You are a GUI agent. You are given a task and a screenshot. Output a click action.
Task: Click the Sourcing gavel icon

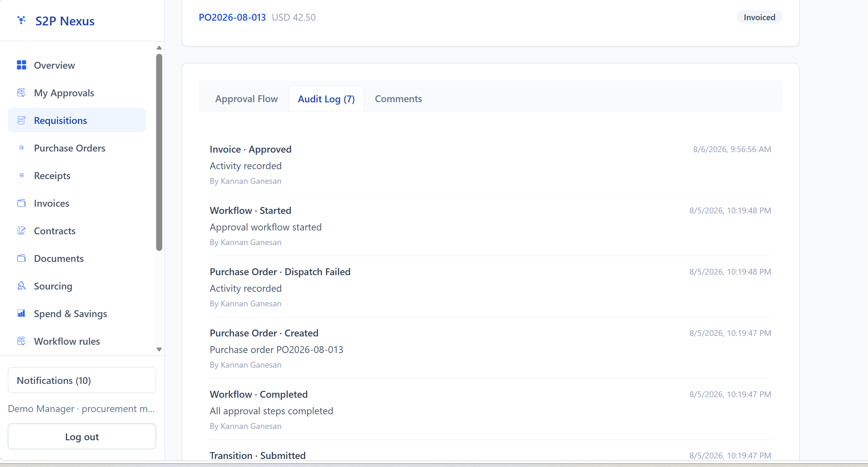click(22, 286)
